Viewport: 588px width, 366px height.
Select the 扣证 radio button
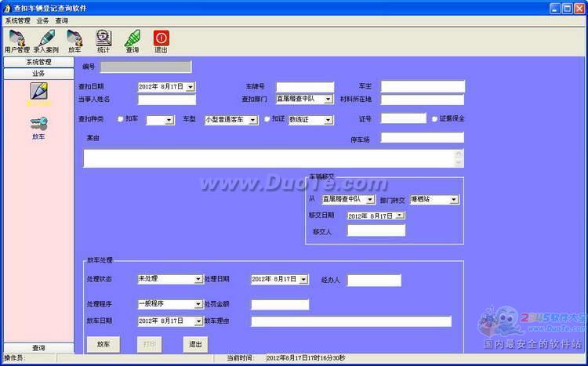[267, 120]
